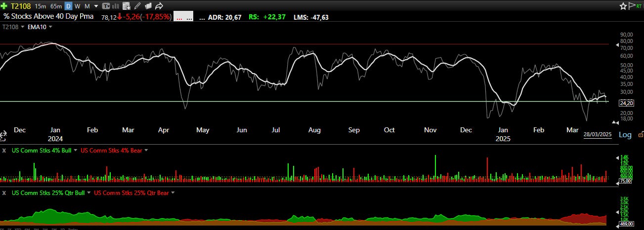
Task: Click the scale arrow next to 1.4K
Action: coord(616,157)
